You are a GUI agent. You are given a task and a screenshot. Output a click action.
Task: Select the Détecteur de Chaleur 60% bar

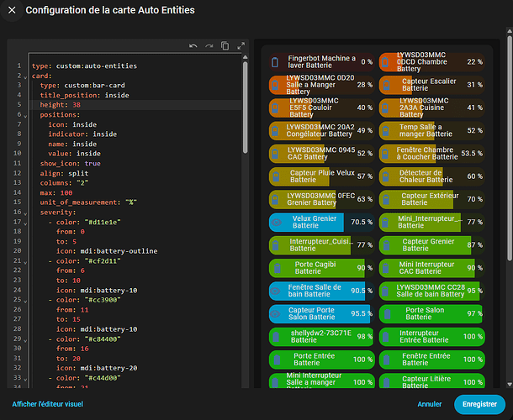431,176
